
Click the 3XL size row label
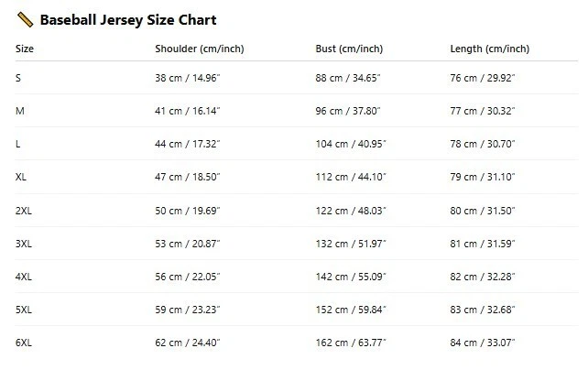pos(24,243)
